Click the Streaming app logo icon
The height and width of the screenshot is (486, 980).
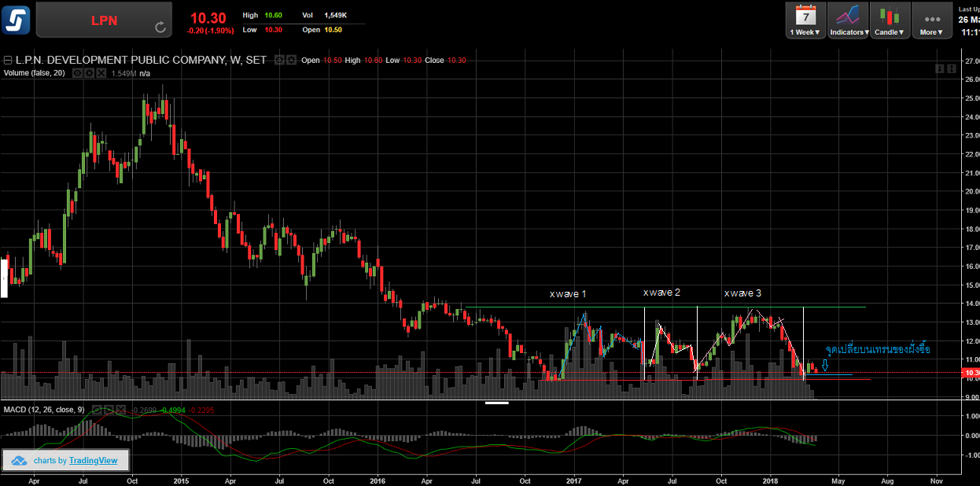17,20
